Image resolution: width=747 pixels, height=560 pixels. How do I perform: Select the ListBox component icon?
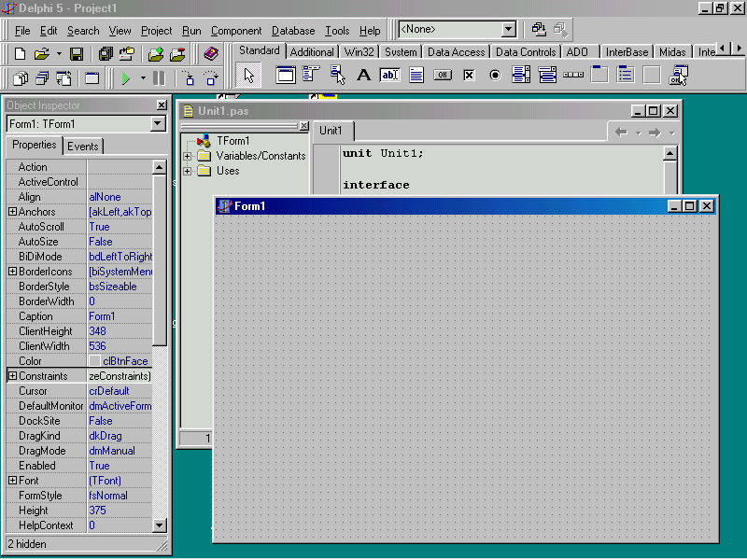click(x=521, y=75)
